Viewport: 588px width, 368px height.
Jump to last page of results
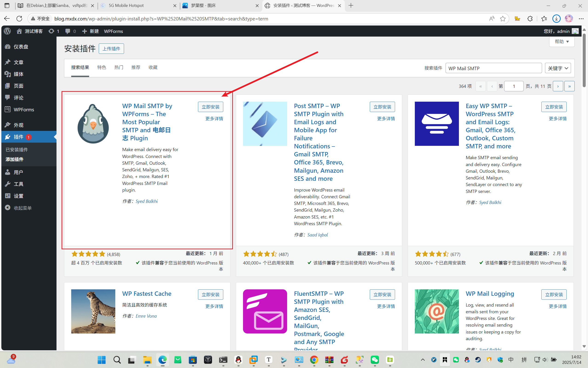pos(569,86)
